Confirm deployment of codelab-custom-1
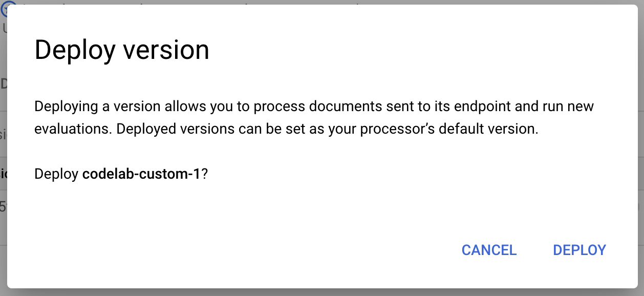 pos(579,250)
